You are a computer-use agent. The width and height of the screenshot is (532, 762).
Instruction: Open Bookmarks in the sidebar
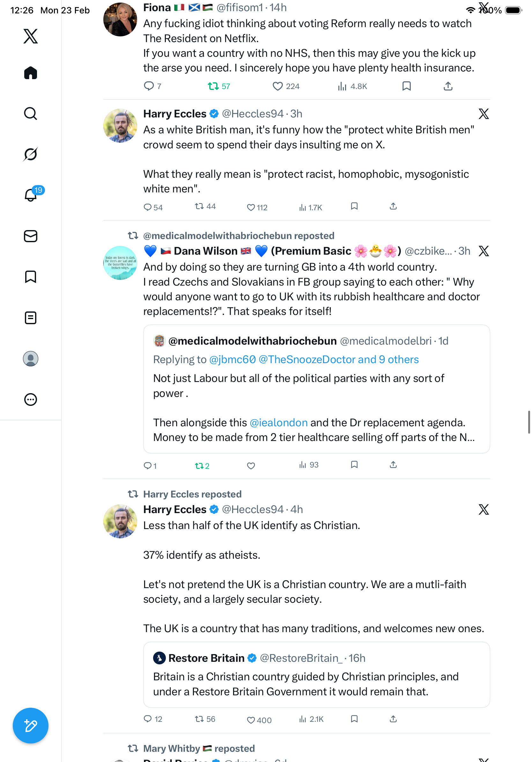[x=31, y=277]
